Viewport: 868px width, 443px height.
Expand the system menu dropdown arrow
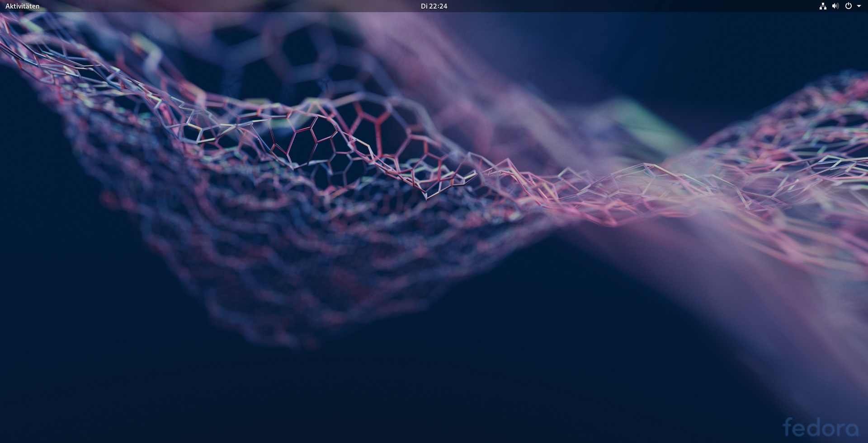(x=859, y=6)
